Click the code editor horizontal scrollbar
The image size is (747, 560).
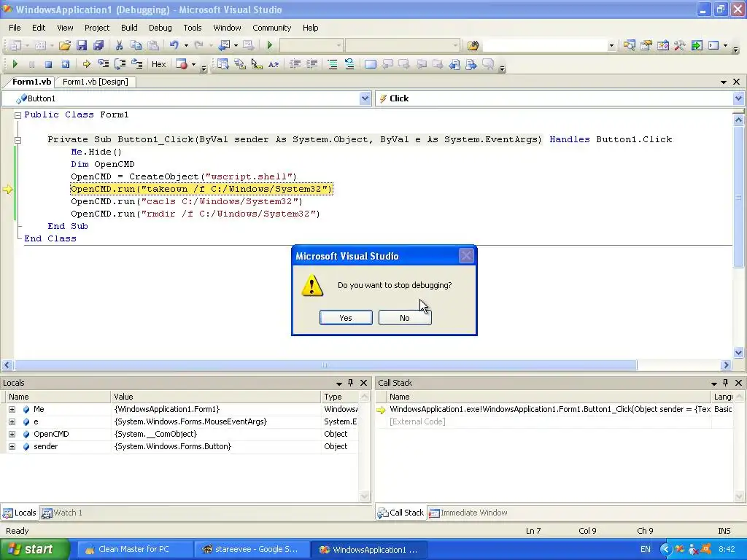pyautogui.click(x=325, y=365)
